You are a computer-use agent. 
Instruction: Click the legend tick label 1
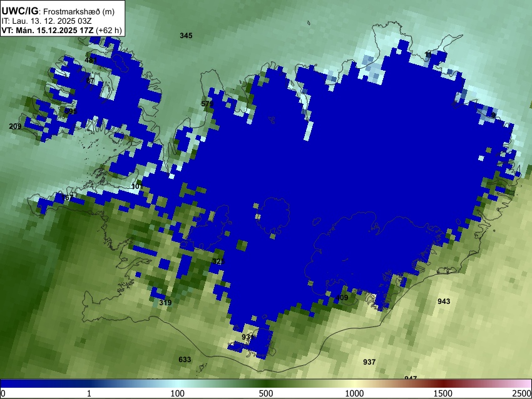click(x=89, y=393)
